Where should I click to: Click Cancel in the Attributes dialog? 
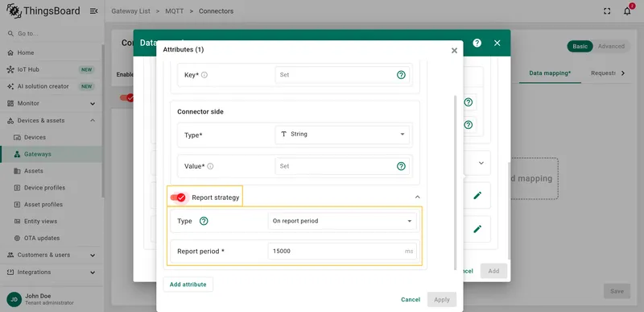(411, 300)
